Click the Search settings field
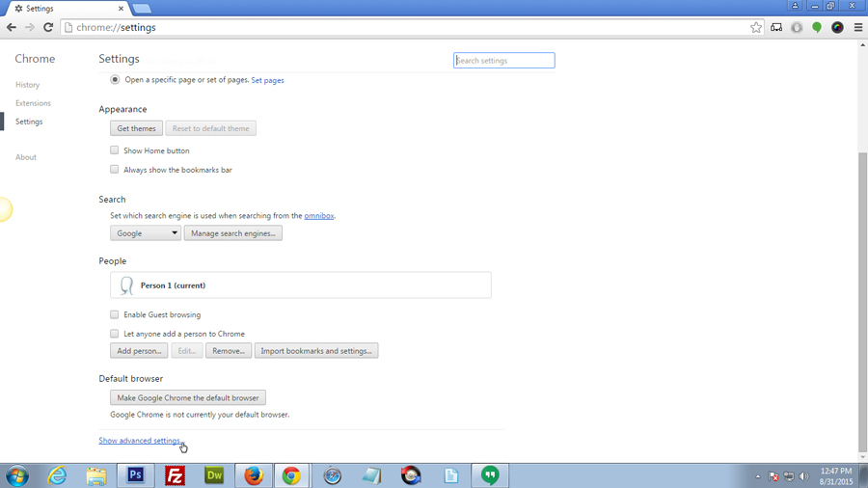Viewport: 868px width, 488px height. [x=503, y=61]
